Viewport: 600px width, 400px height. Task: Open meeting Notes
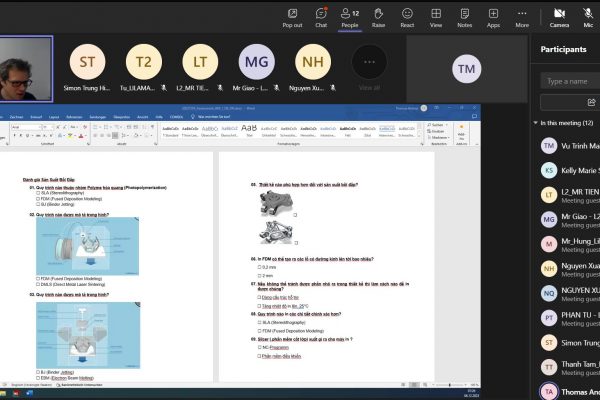464,16
